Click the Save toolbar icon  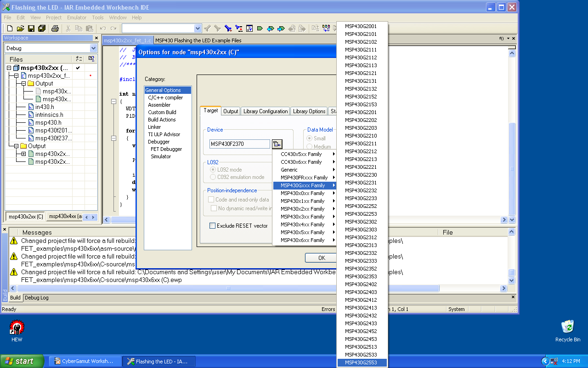pos(31,29)
